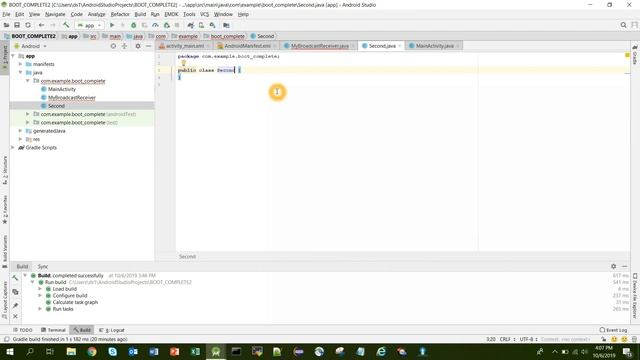This screenshot has height=360, width=640.
Task: Open the Refactor menu
Action: [x=120, y=14]
